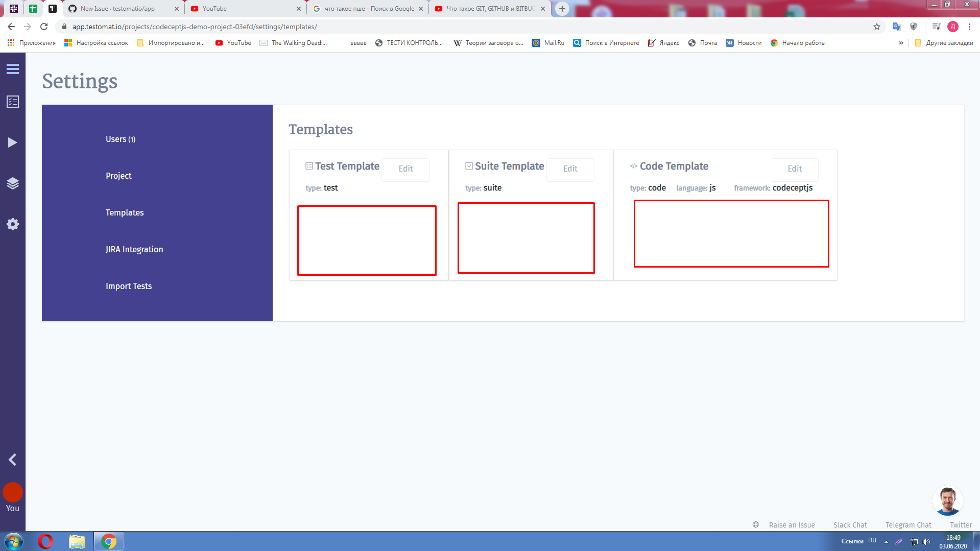
Task: Go back with browser back arrow
Action: (11, 27)
